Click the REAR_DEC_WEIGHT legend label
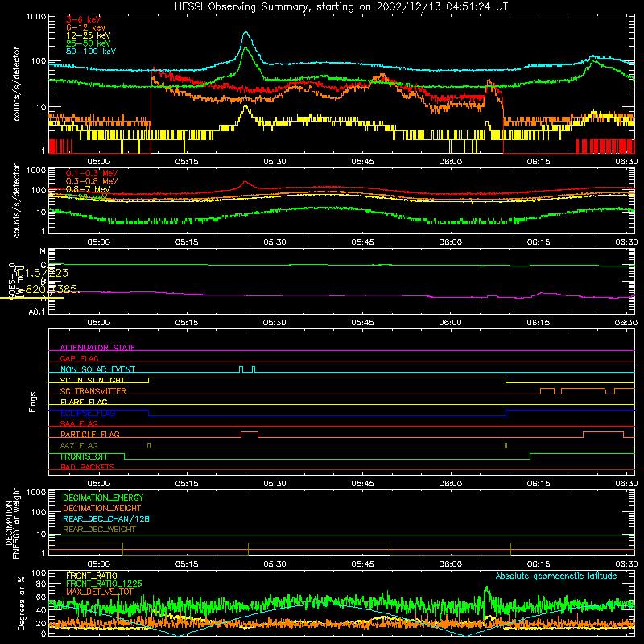Viewport: 644px width, 644px height. coord(99,530)
